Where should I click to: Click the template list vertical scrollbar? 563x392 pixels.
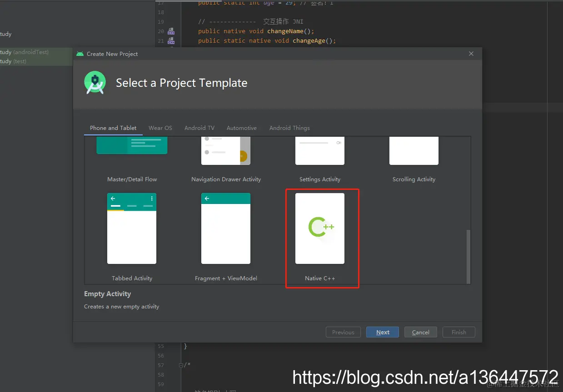(468, 256)
